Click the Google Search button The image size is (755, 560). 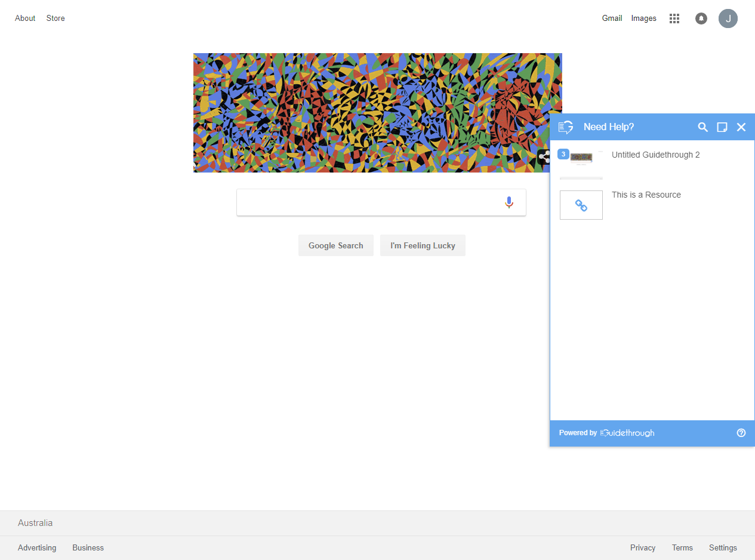click(x=336, y=245)
